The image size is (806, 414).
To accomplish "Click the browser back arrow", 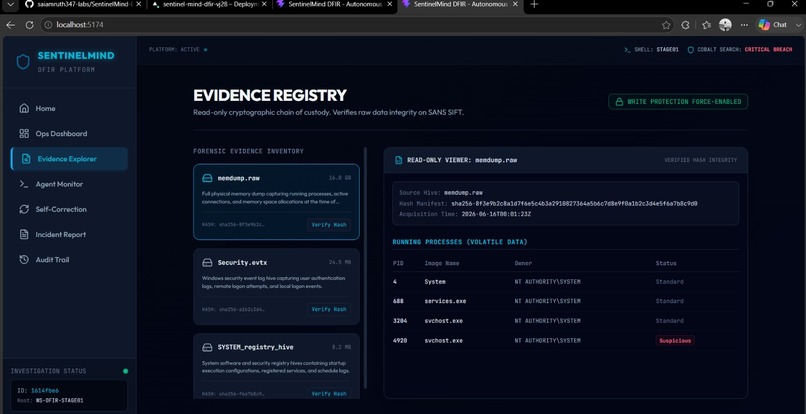I will point(10,25).
